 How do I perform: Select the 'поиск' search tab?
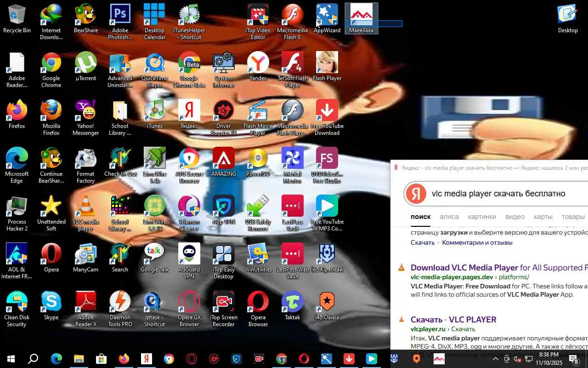(x=421, y=217)
